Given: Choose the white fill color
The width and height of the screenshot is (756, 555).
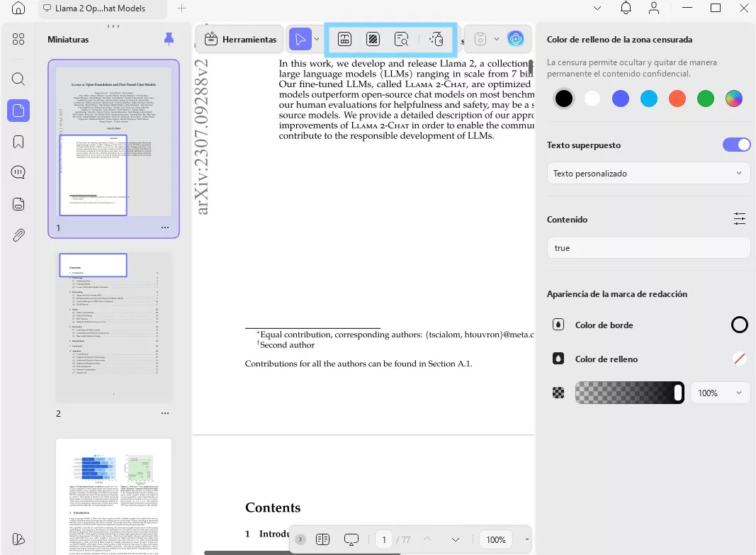Looking at the screenshot, I should click(592, 99).
